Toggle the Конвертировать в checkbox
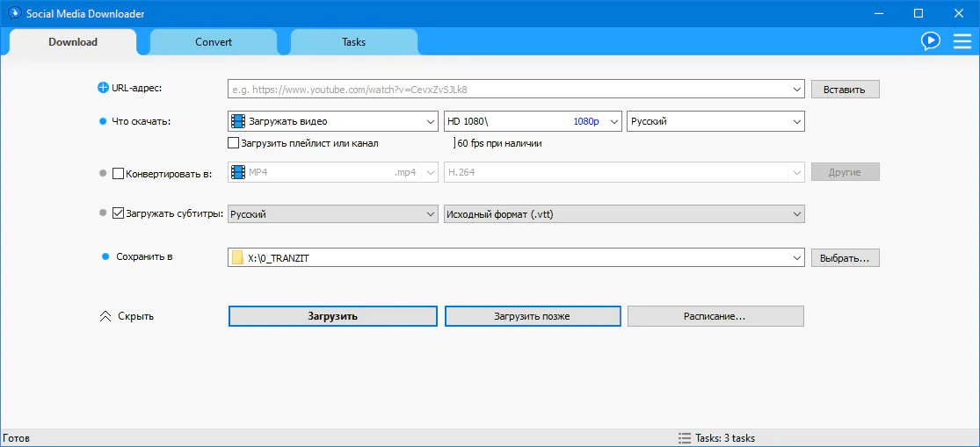 (x=119, y=173)
